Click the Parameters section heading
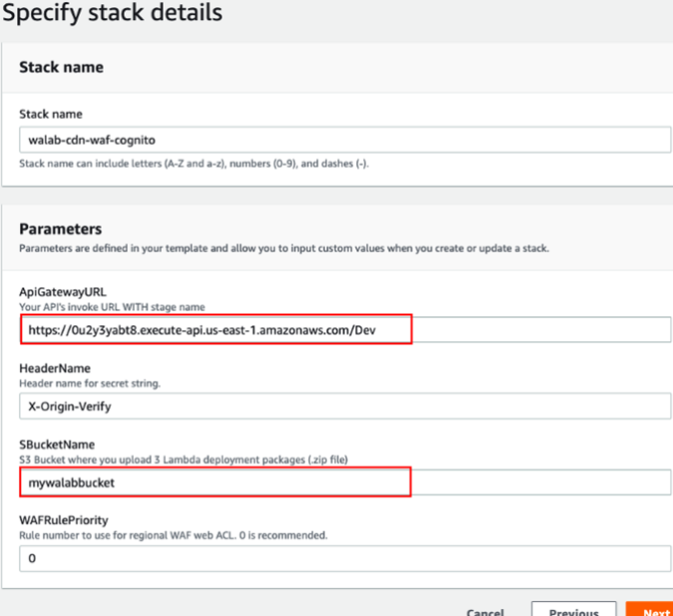Image resolution: width=673 pixels, height=616 pixels. (x=61, y=229)
